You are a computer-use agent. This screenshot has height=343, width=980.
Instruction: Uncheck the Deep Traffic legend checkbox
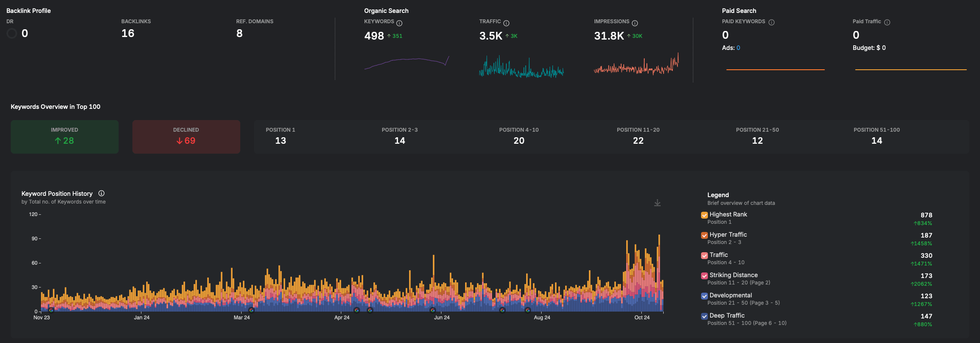click(x=704, y=316)
